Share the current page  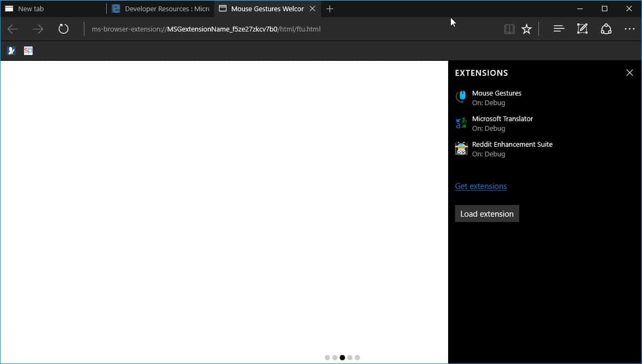click(x=606, y=29)
